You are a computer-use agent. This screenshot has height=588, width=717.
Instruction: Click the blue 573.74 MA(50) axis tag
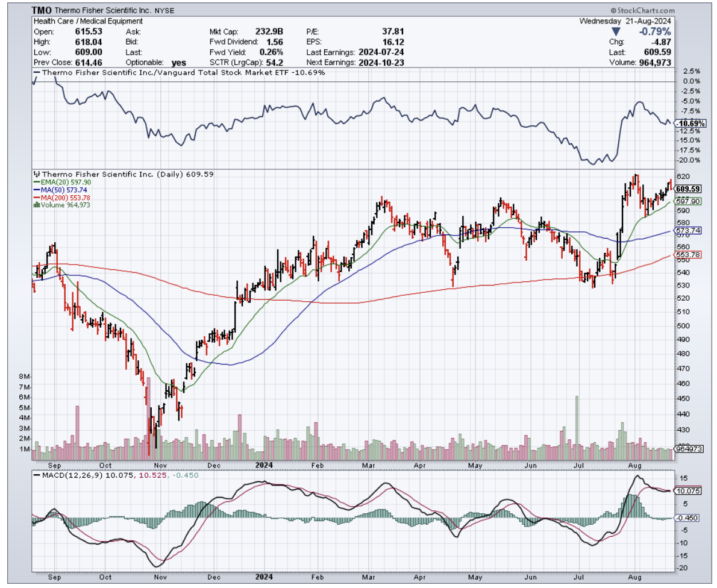[x=687, y=231]
